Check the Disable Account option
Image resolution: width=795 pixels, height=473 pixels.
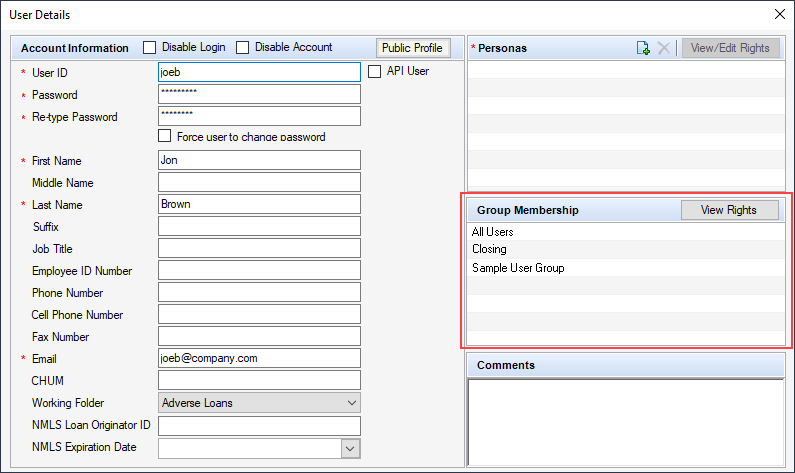pos(243,48)
